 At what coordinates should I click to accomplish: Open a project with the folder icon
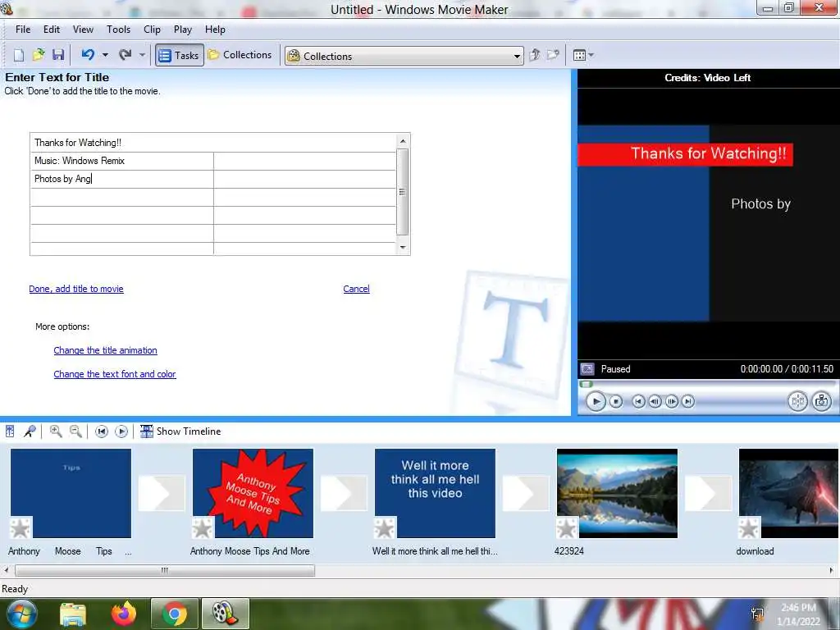[x=39, y=55]
